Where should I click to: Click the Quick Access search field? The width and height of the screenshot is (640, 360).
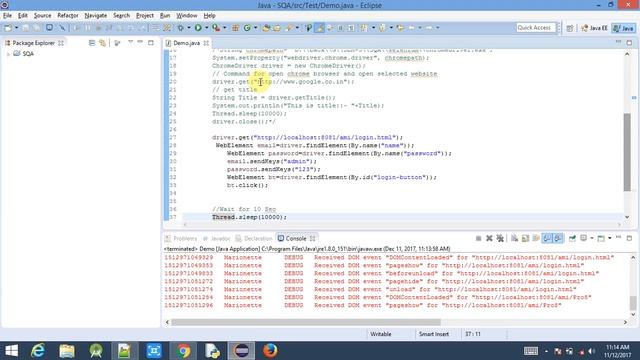click(x=536, y=28)
